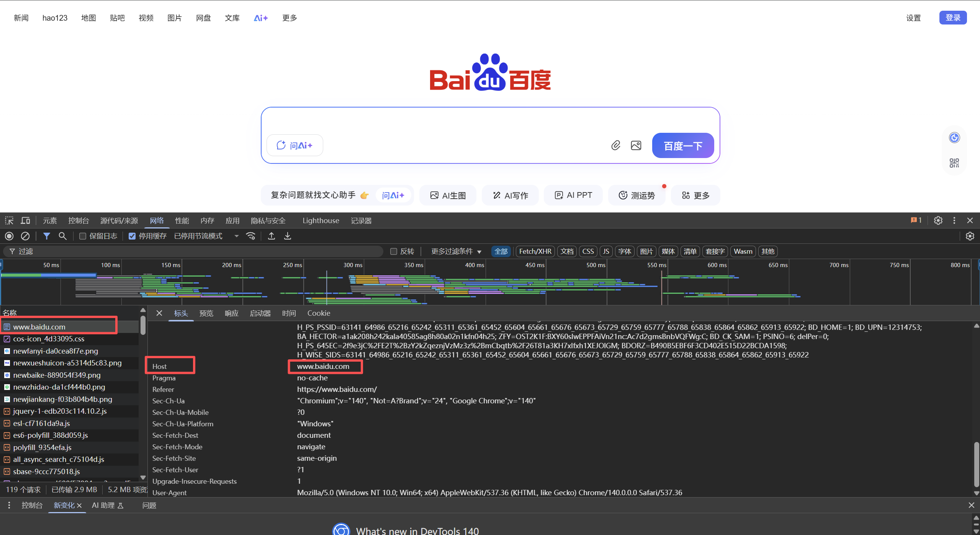This screenshot has width=980, height=535.
Task: Switch to the Cookie request tab
Action: (319, 313)
